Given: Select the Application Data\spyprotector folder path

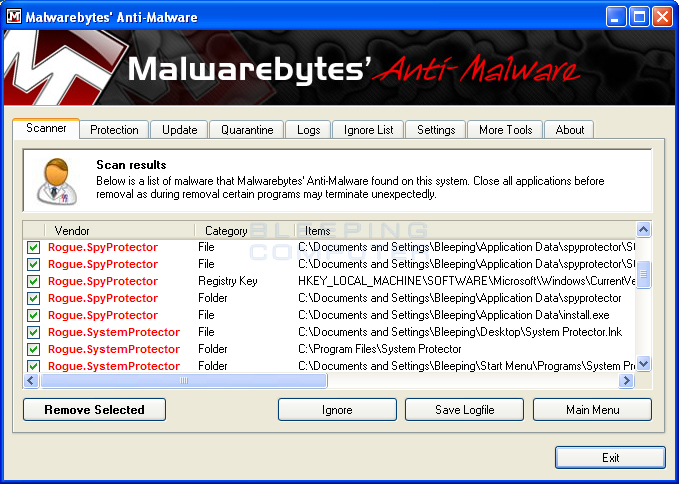Looking at the screenshot, I should click(460, 298).
